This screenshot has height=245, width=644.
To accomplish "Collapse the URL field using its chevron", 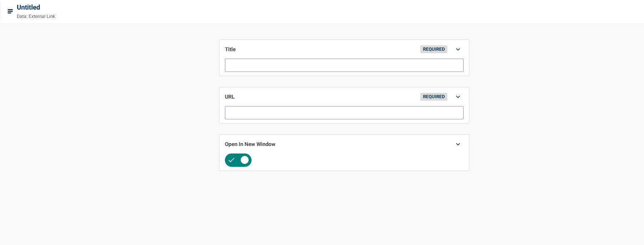I will click(x=458, y=97).
